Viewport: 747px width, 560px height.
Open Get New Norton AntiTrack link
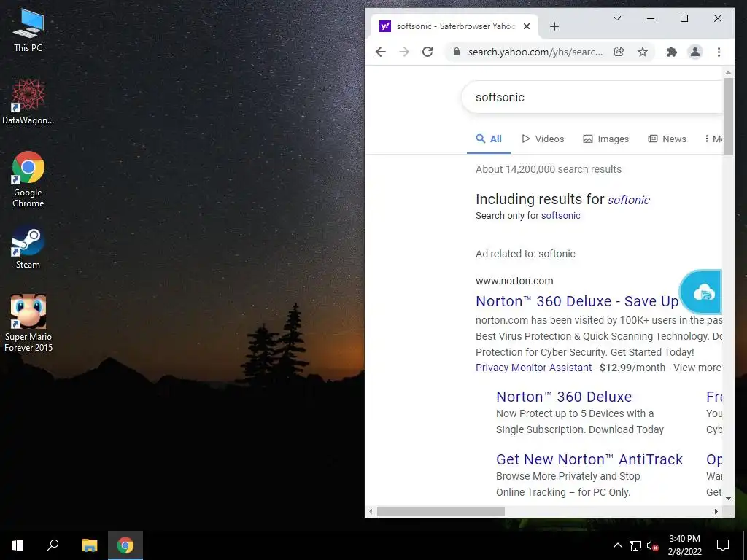point(589,459)
